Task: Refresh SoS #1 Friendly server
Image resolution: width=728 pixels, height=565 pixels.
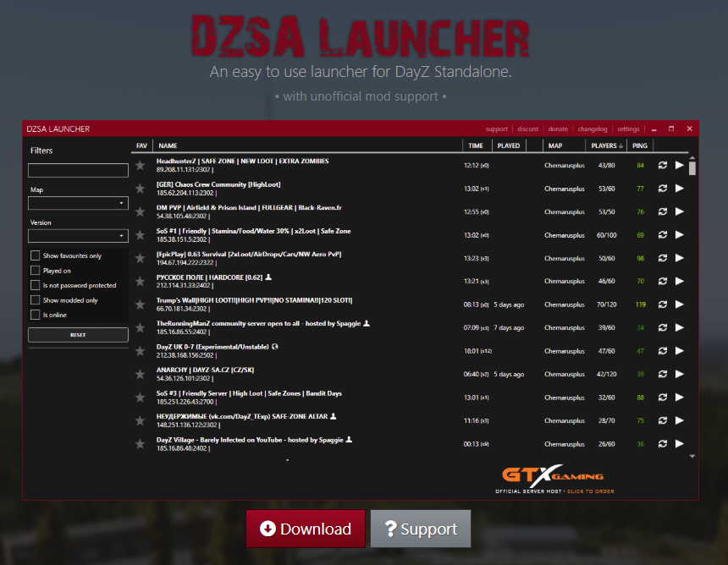Action: [663, 235]
